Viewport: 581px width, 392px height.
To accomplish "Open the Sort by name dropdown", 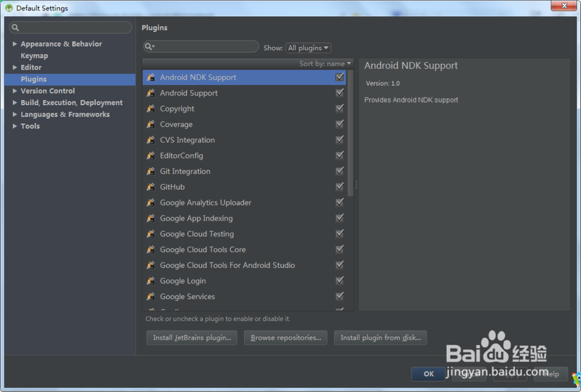I will coord(325,64).
